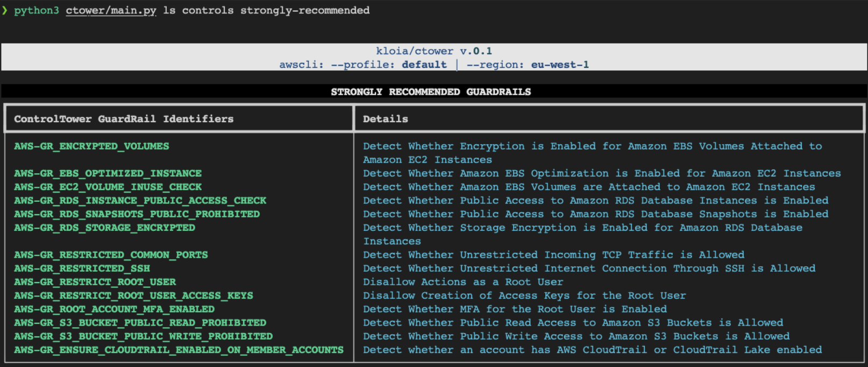This screenshot has width=868, height=367.
Task: Click AWS-GR_RESTRICTED_COMMON_PORTS guardrail
Action: 111,255
